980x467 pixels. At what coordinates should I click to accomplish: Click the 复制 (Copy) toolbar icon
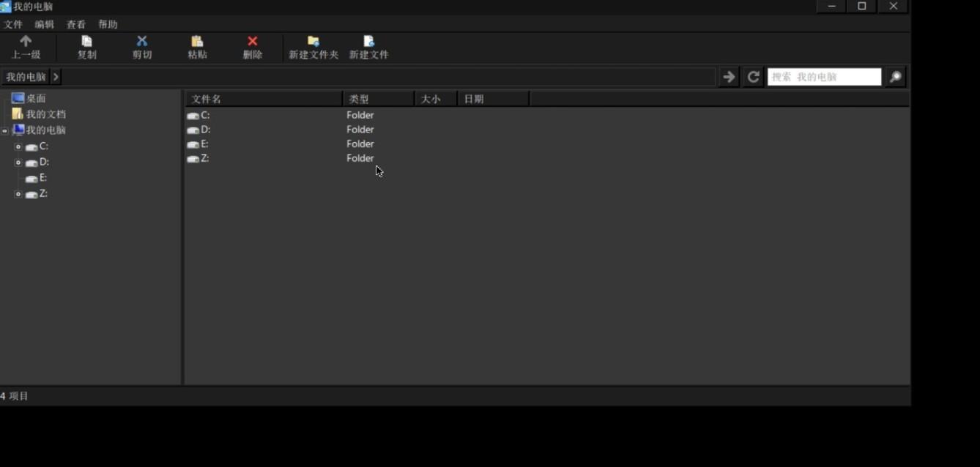[86, 42]
